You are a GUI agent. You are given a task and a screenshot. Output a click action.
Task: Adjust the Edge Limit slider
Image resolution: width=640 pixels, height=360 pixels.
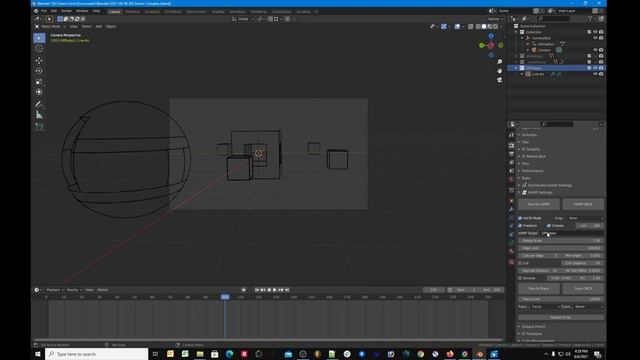click(561, 248)
